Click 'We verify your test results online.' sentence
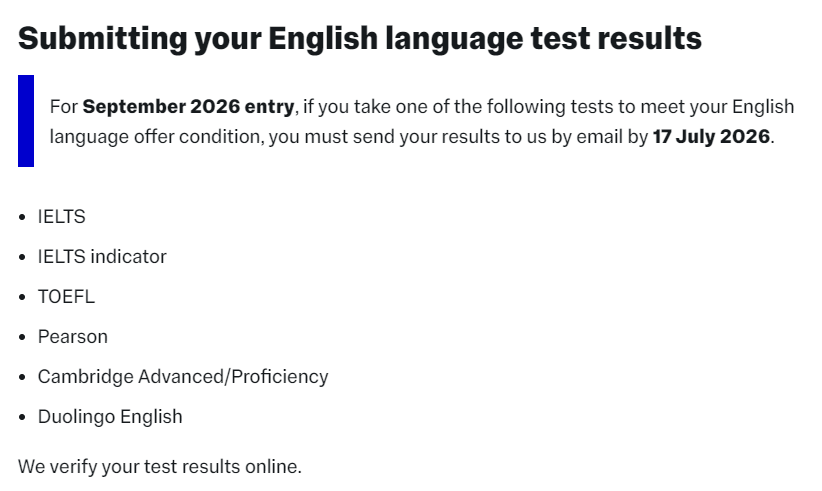 click(x=160, y=466)
